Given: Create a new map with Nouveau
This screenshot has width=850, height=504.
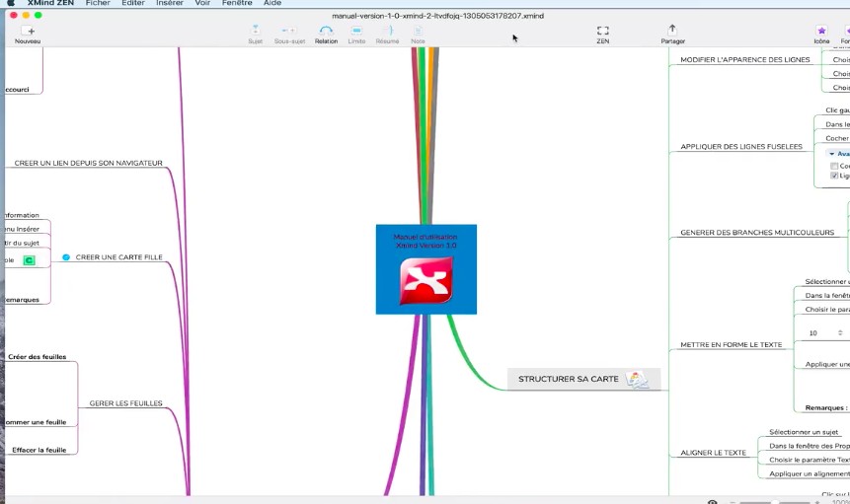Looking at the screenshot, I should click(x=28, y=35).
